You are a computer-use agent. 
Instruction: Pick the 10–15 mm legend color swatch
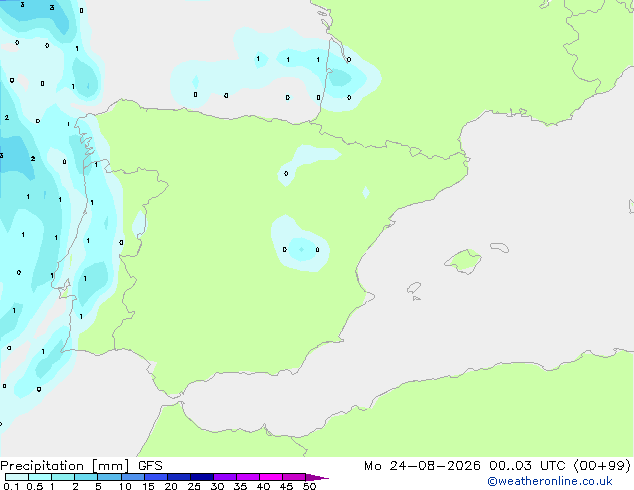point(133,477)
